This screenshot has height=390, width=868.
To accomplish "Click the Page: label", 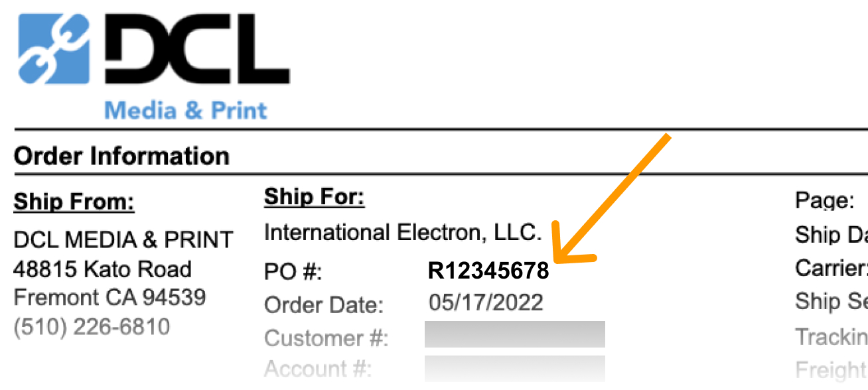I will 825,200.
